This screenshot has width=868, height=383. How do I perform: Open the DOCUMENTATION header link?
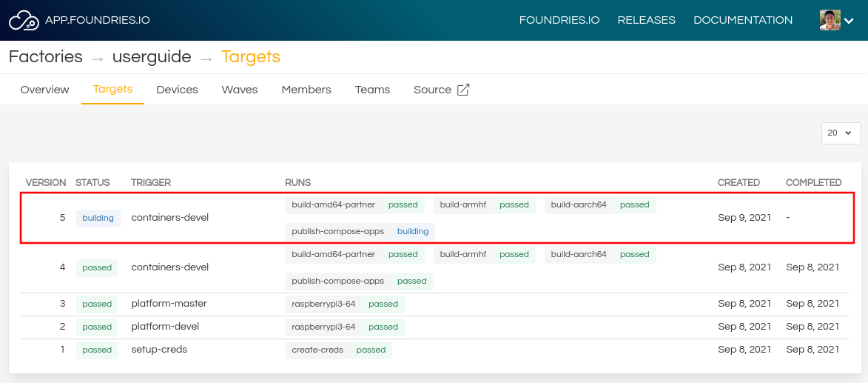pyautogui.click(x=743, y=20)
